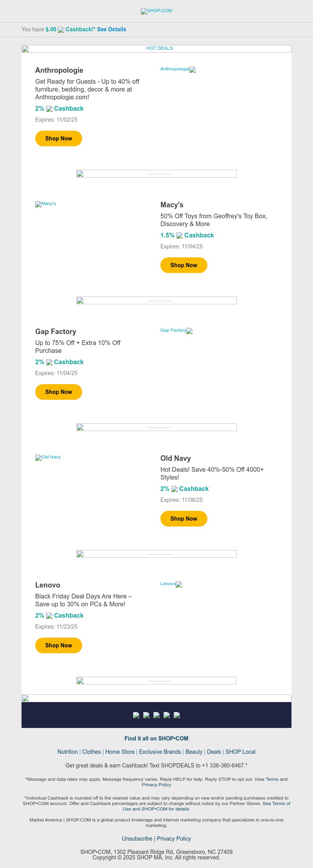Click the Privacy Policy link in the footer
This screenshot has height=868, width=313.
(x=174, y=839)
